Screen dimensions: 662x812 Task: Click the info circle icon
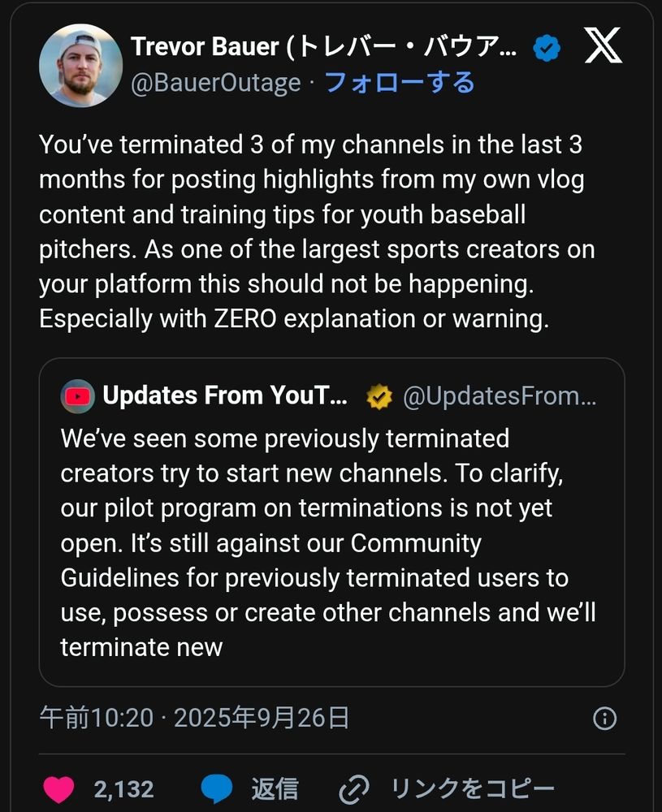coord(605,718)
